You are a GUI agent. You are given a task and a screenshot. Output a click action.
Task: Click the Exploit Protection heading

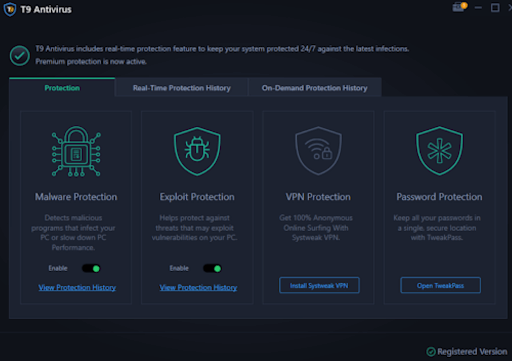(x=197, y=197)
